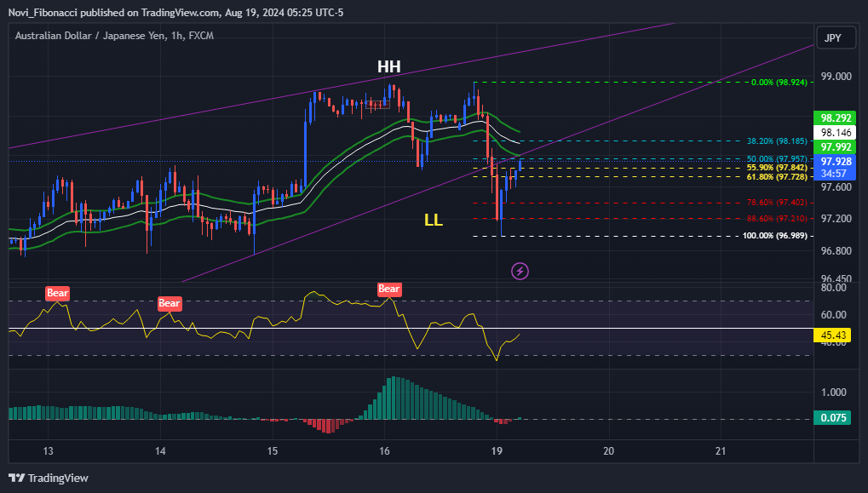Screen dimensions: 868x493
Task: Click the 50.00% (97.957) Fibonacci label
Action: point(777,159)
